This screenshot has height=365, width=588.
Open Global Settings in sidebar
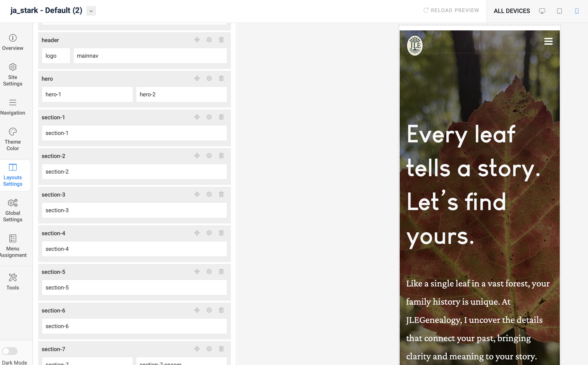pyautogui.click(x=13, y=210)
